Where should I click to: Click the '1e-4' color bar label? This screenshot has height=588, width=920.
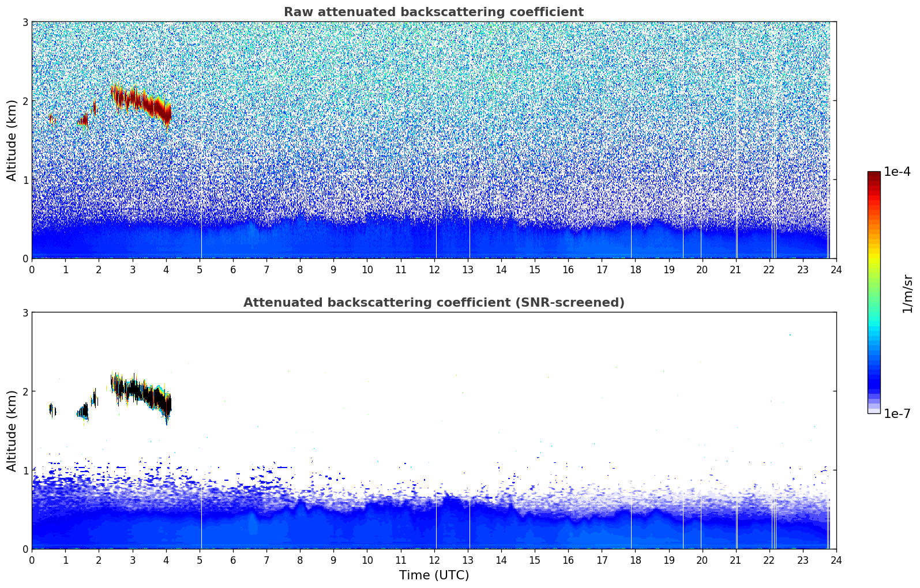tap(898, 172)
